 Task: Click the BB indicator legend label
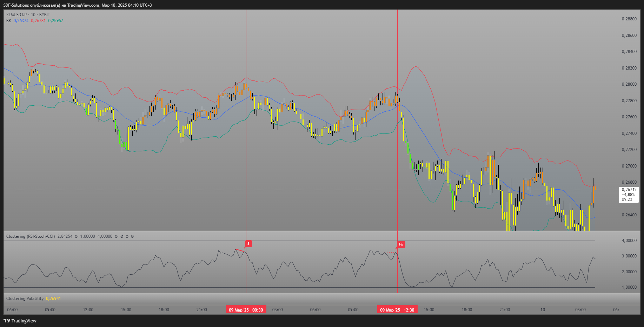(x=8, y=21)
